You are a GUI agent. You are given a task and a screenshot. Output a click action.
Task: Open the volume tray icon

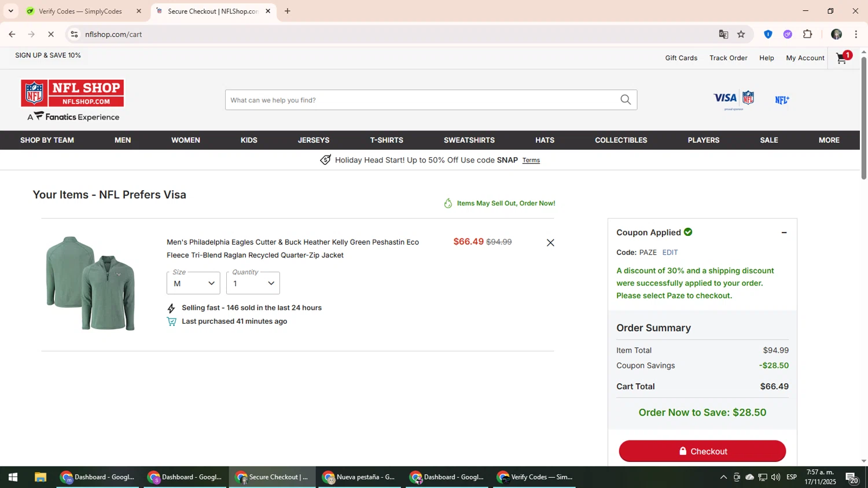[775, 477]
